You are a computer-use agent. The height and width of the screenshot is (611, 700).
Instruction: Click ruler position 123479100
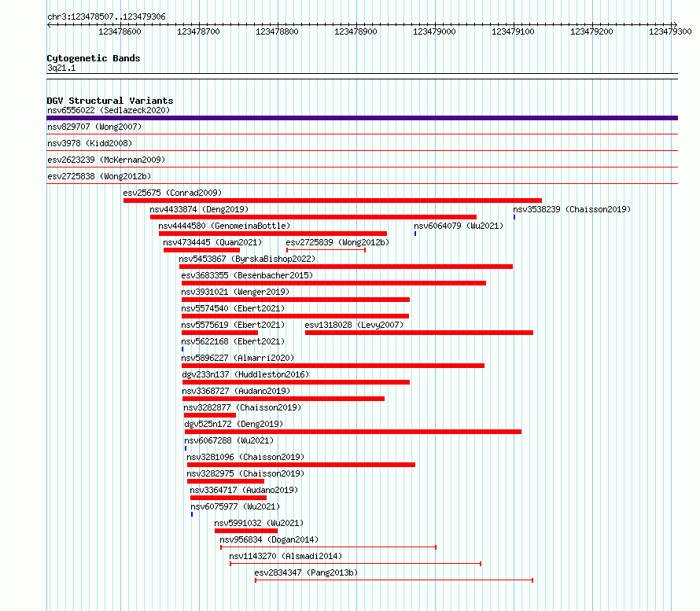pyautogui.click(x=513, y=31)
